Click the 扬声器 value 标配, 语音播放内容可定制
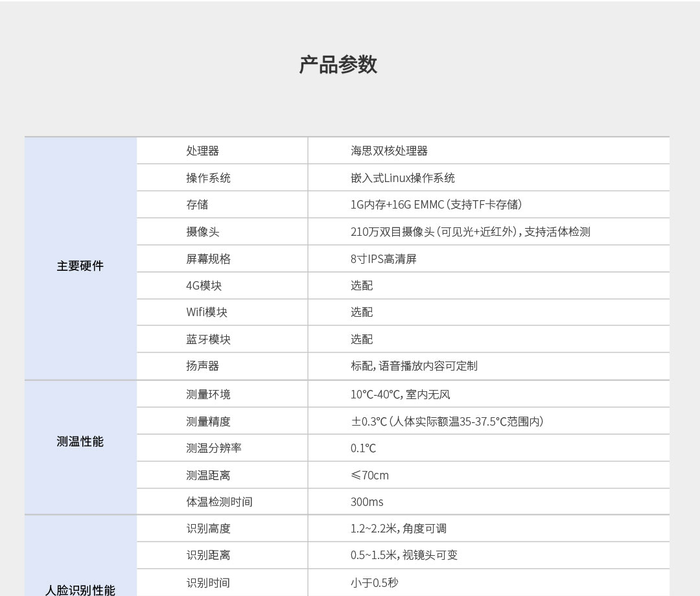Viewport: 700px width, 596px height. [x=414, y=366]
